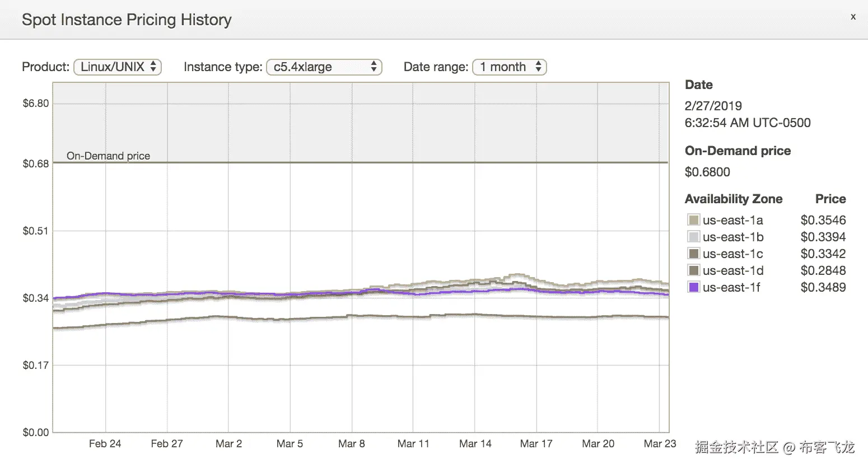Click the Availability Zone column header
This screenshot has width=868, height=468.
coord(734,199)
